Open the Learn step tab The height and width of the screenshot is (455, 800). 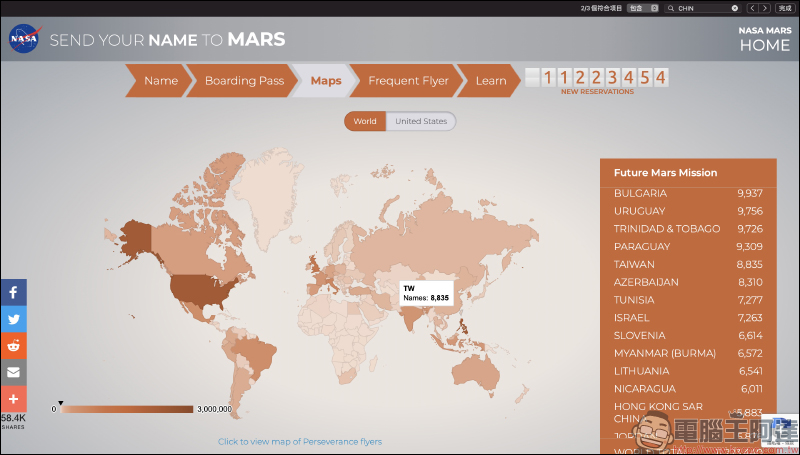pos(489,81)
